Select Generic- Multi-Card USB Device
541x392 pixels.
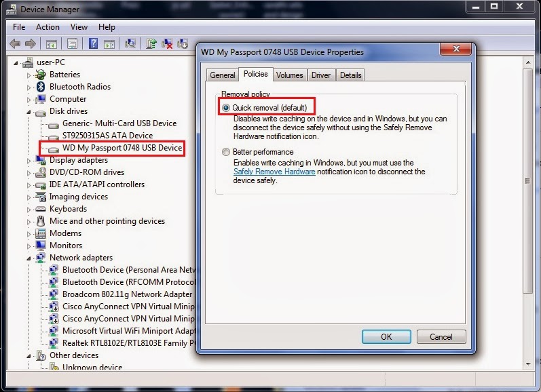click(x=119, y=123)
